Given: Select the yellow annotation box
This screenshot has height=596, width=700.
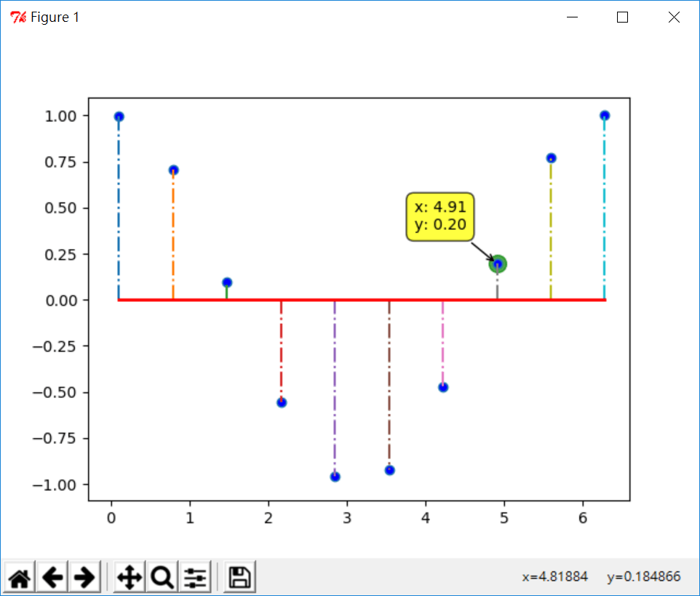Looking at the screenshot, I should pos(440,217).
